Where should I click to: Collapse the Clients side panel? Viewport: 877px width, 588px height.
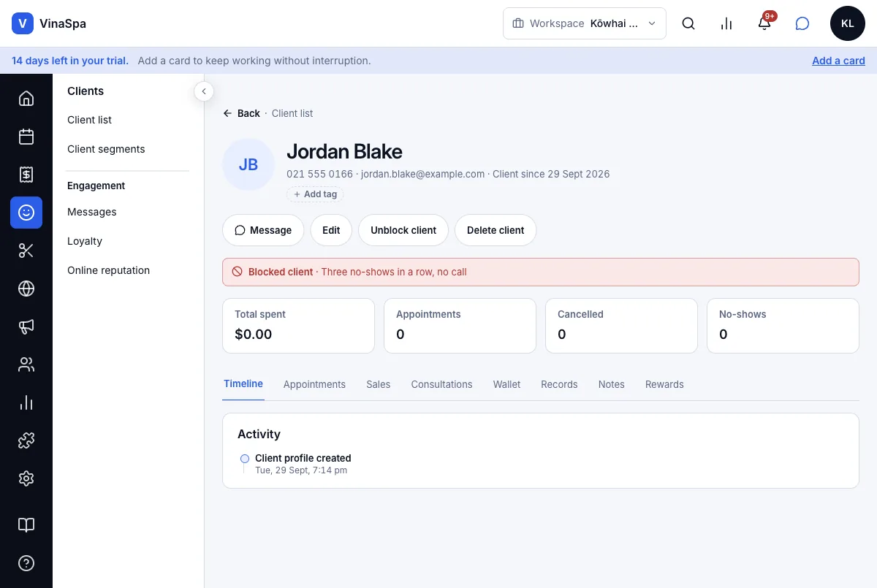(203, 91)
